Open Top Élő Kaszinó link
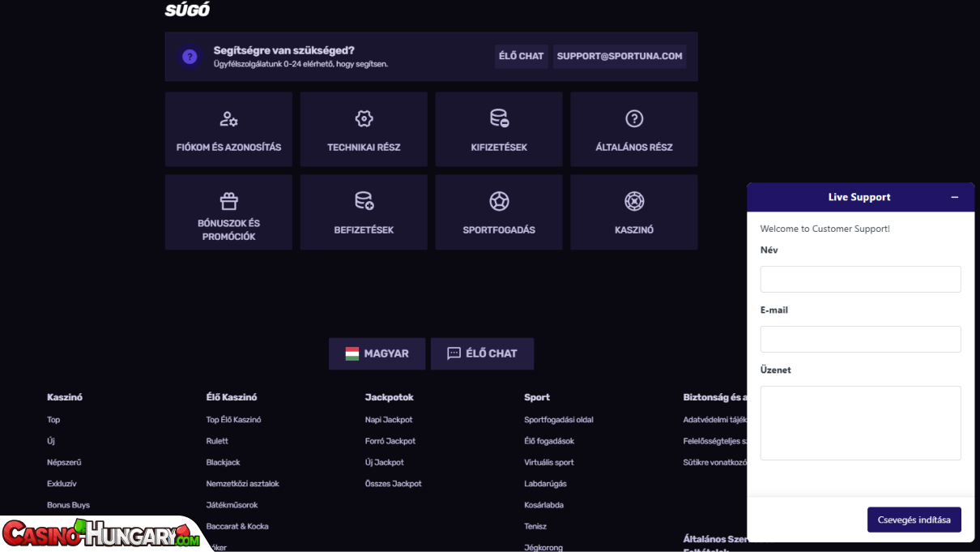Viewport: 980px width, 552px height. pos(233,420)
